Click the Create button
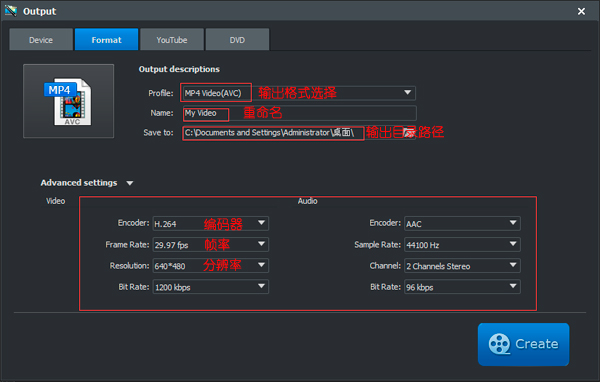The height and width of the screenshot is (382, 600). (x=523, y=344)
